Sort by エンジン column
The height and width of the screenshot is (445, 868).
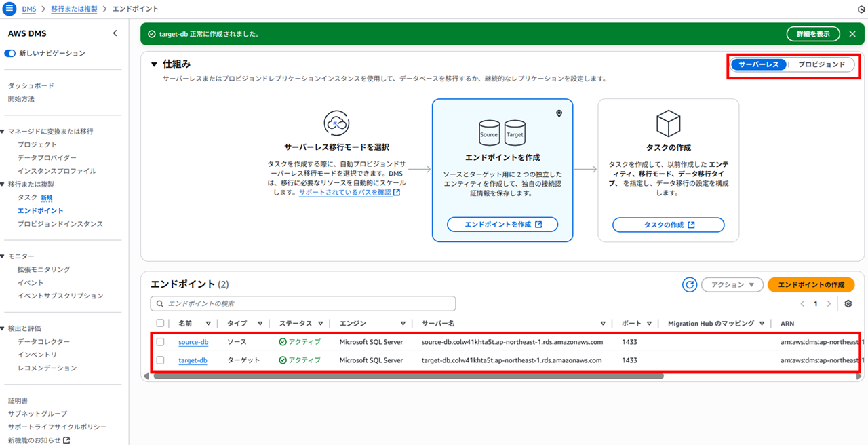(x=403, y=324)
